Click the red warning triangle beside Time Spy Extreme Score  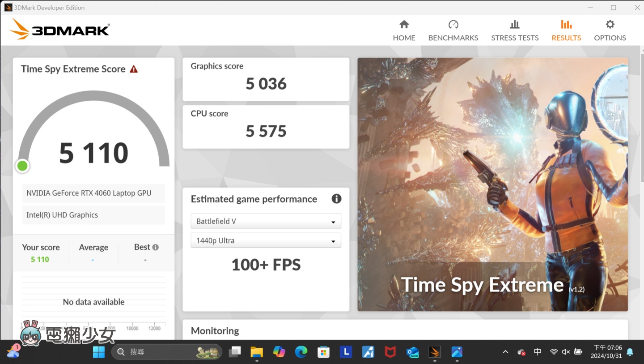[134, 69]
